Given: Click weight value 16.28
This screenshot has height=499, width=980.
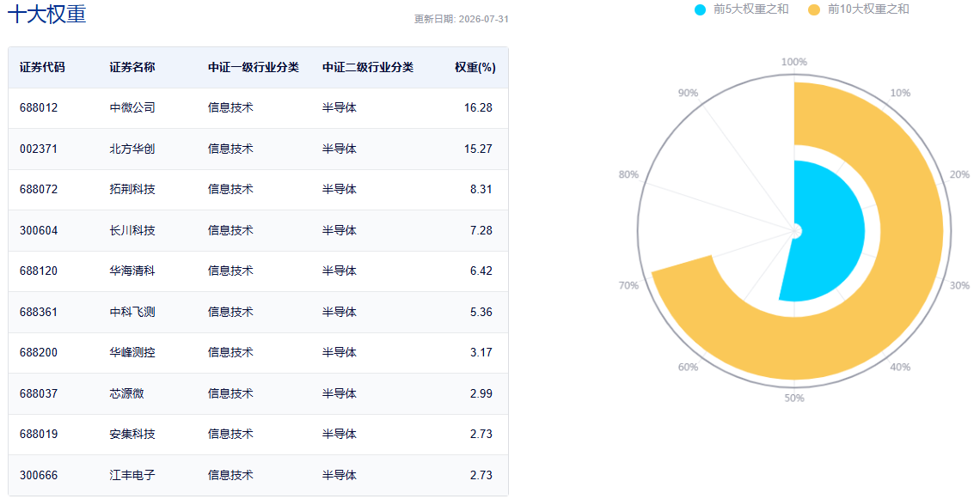Looking at the screenshot, I should pos(478,108).
